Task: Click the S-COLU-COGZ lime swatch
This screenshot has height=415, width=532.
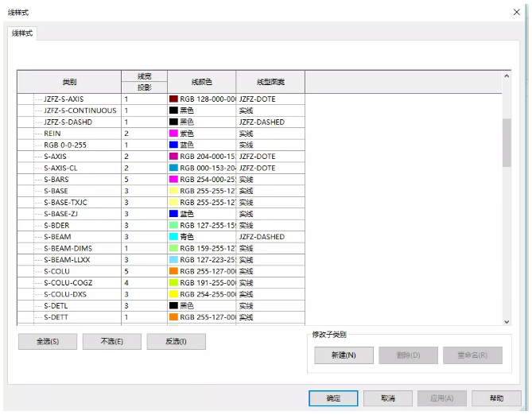Action: 173,283
